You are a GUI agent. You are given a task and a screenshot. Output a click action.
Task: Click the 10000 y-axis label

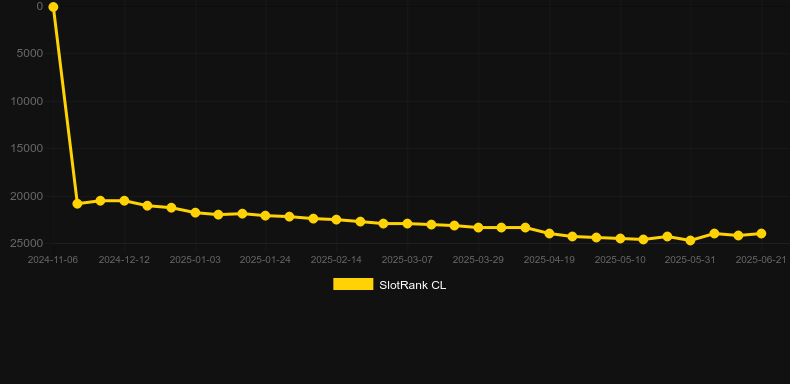click(x=27, y=101)
